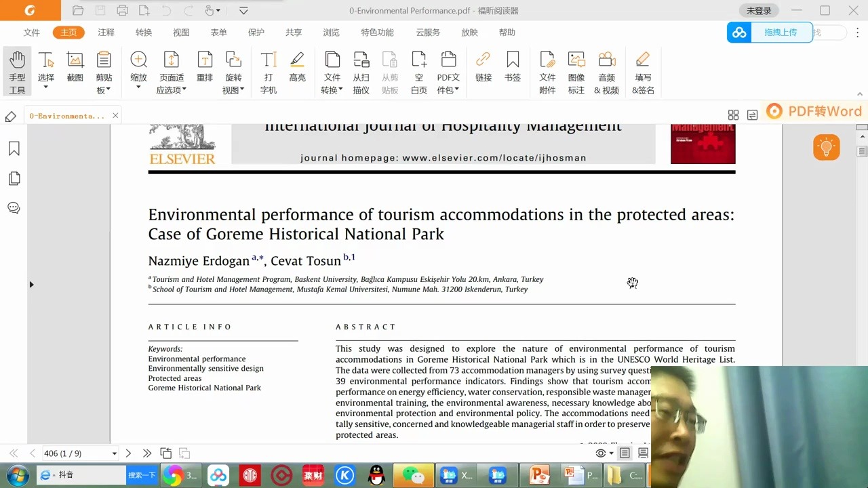Click From Scanner (从扫描仪)
868x488 pixels.
[361, 72]
